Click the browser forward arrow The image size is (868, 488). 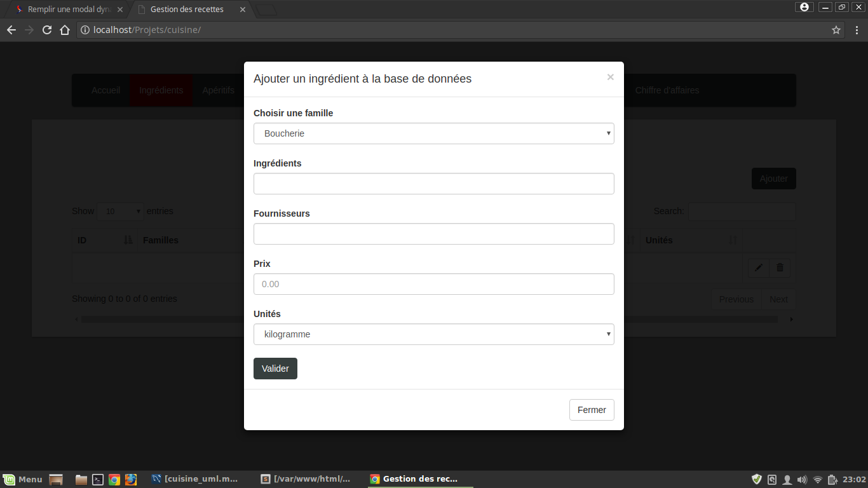click(x=29, y=30)
